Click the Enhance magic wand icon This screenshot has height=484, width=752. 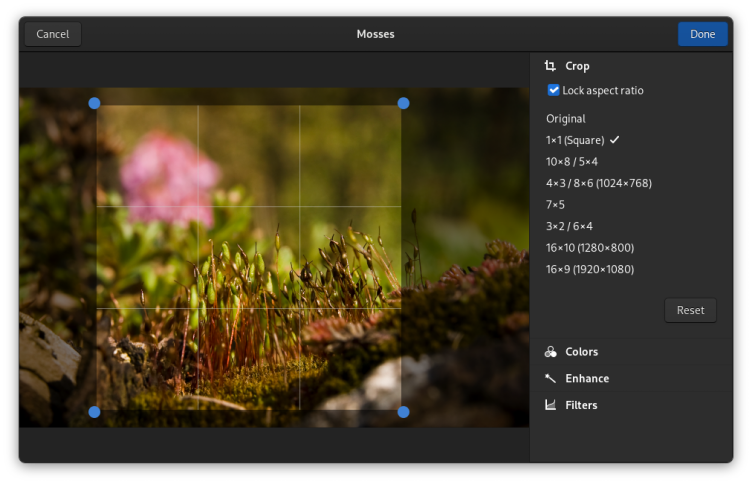[x=550, y=379]
